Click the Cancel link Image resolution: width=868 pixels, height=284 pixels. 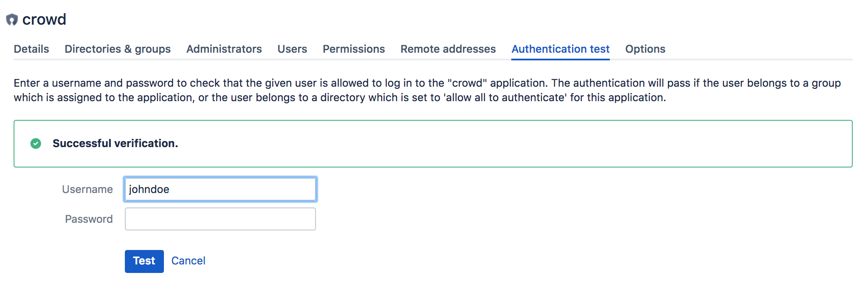point(188,261)
